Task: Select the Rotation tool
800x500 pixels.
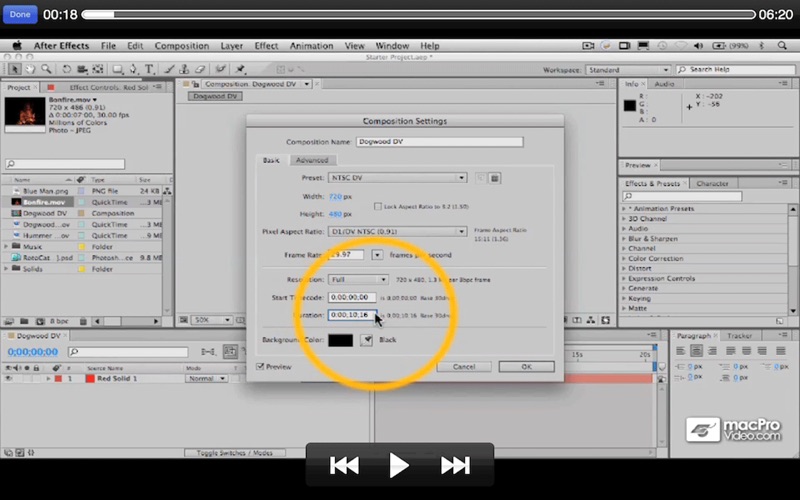Action: [66, 69]
